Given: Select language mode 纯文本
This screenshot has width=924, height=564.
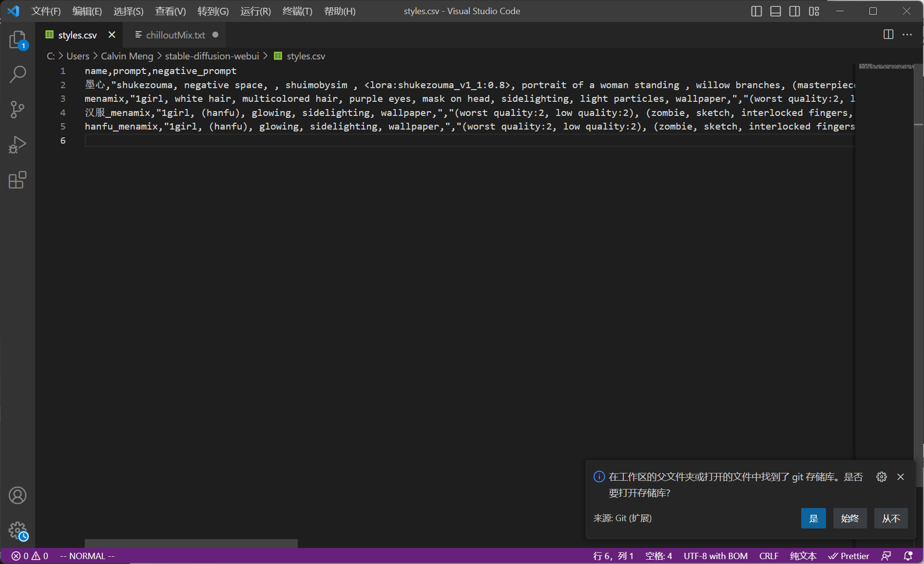Looking at the screenshot, I should pyautogui.click(x=803, y=556).
